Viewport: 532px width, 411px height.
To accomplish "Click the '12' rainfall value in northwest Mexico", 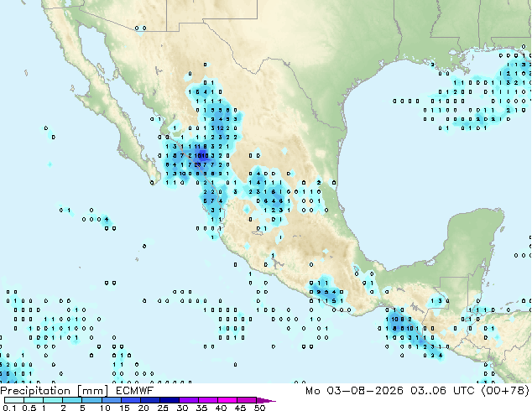I will [221, 127].
